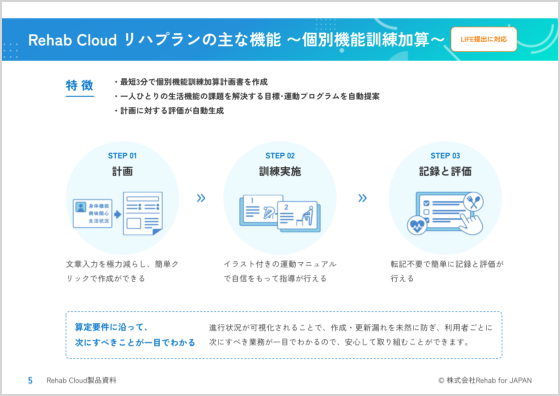Click the fork and spoon icon
The height and width of the screenshot is (396, 560).
473,202
